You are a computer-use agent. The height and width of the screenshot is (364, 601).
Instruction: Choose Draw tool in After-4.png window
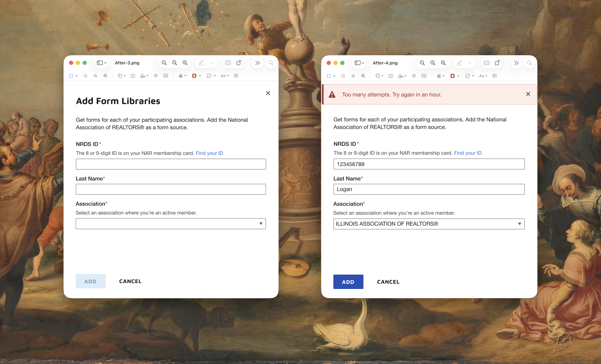tap(363, 76)
